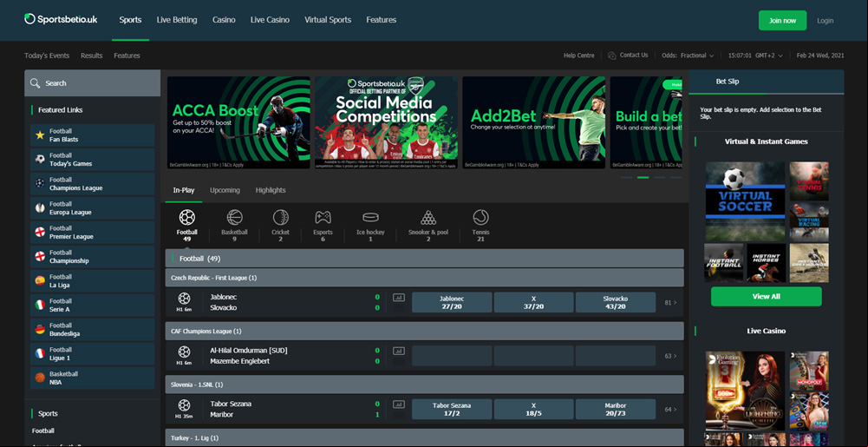The width and height of the screenshot is (868, 447).
Task: Open Football Champions League link
Action: coord(93,184)
